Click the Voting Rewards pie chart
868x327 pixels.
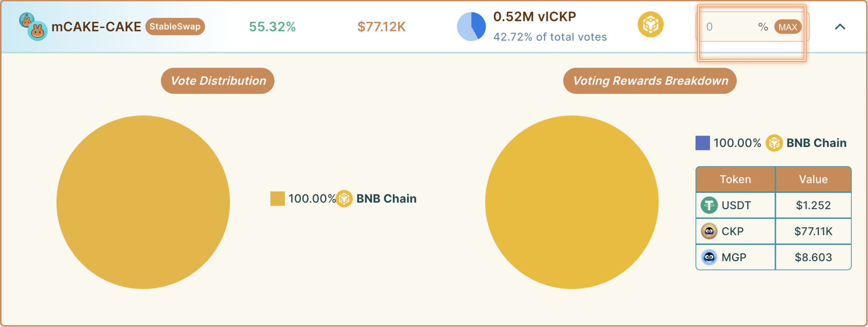coord(572,202)
